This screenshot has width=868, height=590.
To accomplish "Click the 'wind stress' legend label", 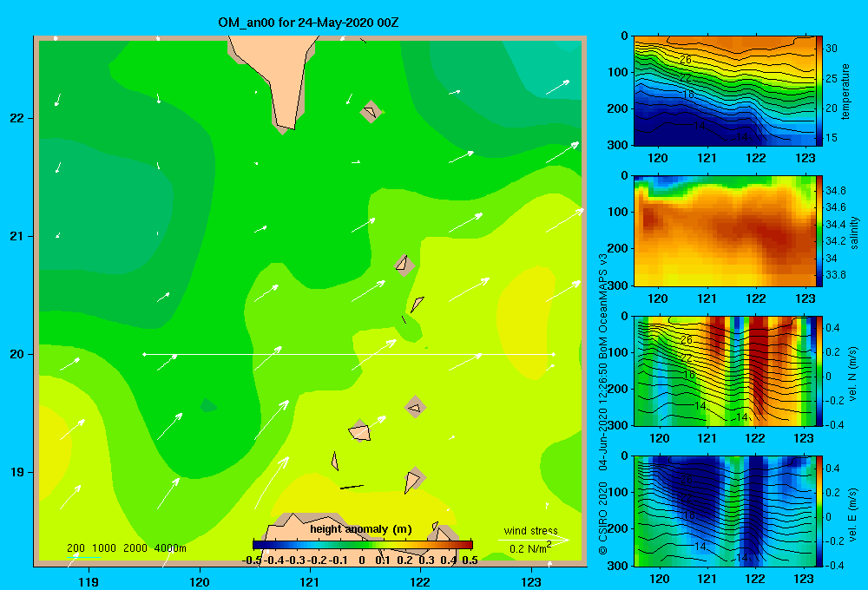I will click(530, 531).
